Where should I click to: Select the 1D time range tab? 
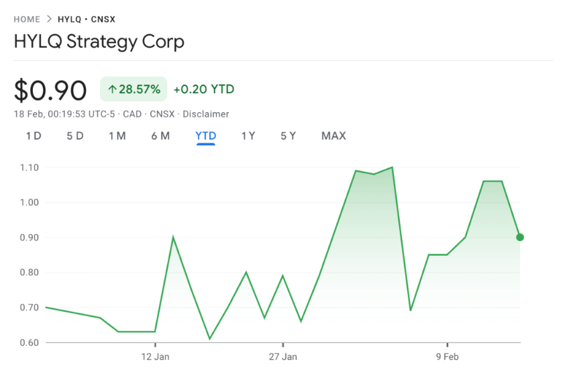click(34, 136)
